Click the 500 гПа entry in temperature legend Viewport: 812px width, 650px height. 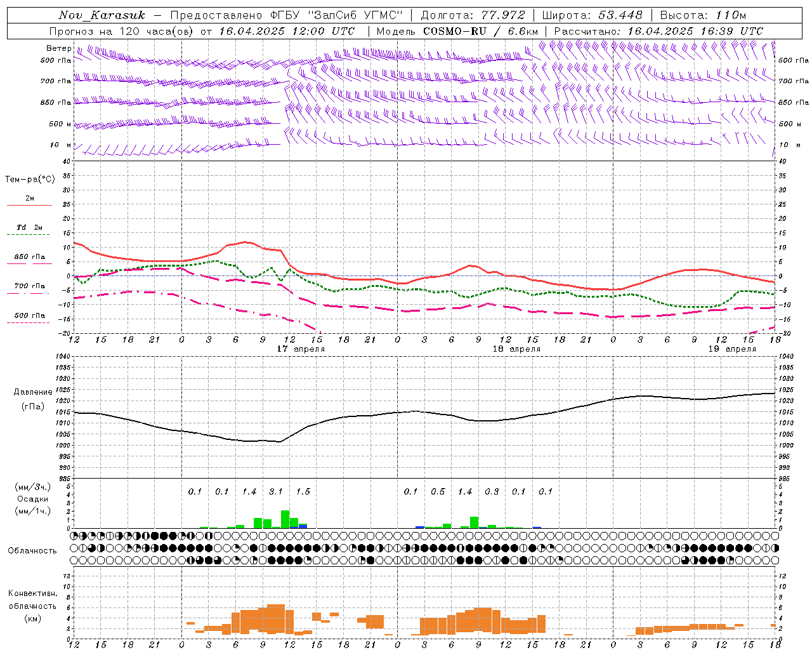pos(30,315)
